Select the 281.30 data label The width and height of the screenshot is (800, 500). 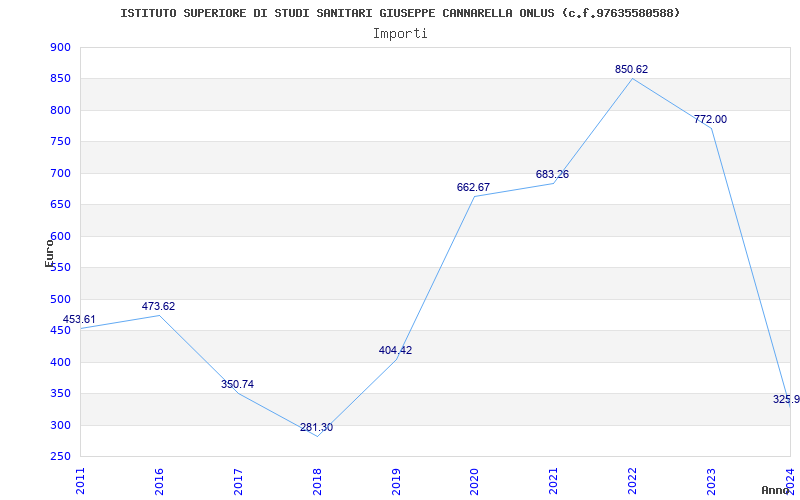tap(316, 428)
